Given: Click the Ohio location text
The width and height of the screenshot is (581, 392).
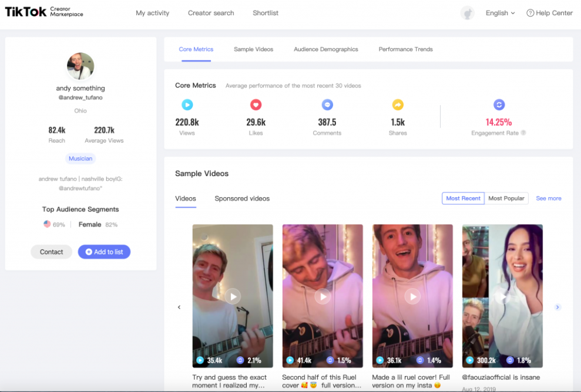Looking at the screenshot, I should (x=80, y=111).
